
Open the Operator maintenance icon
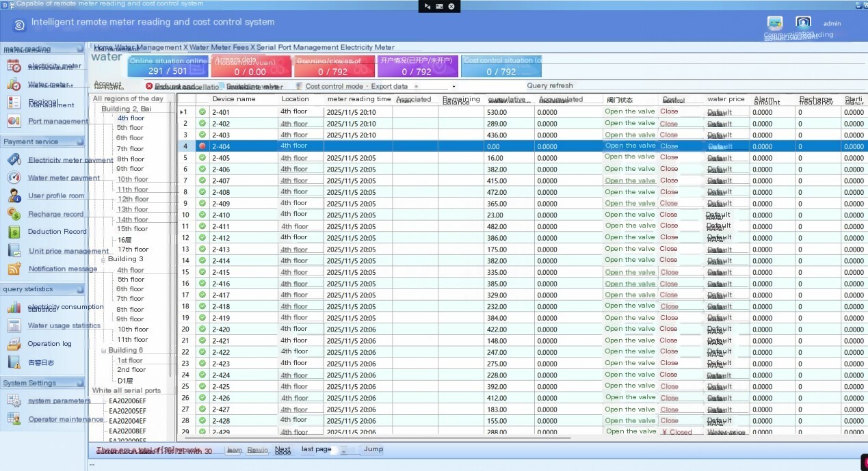point(14,419)
